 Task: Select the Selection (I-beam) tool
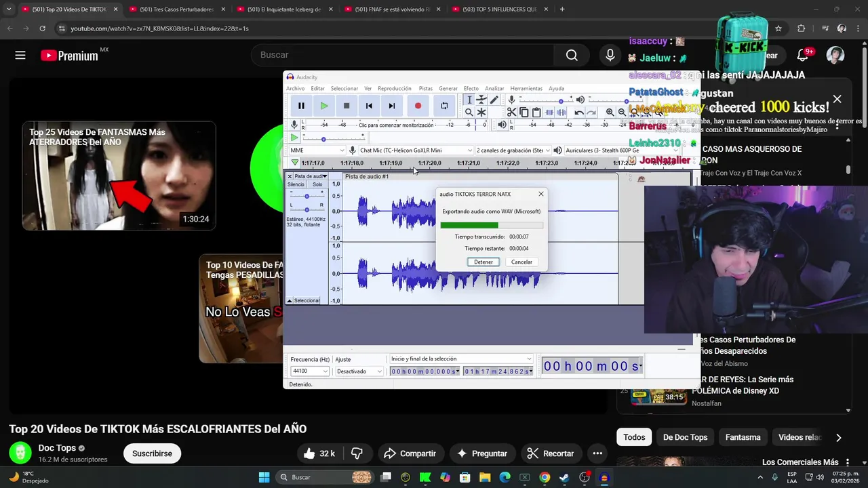pos(469,100)
